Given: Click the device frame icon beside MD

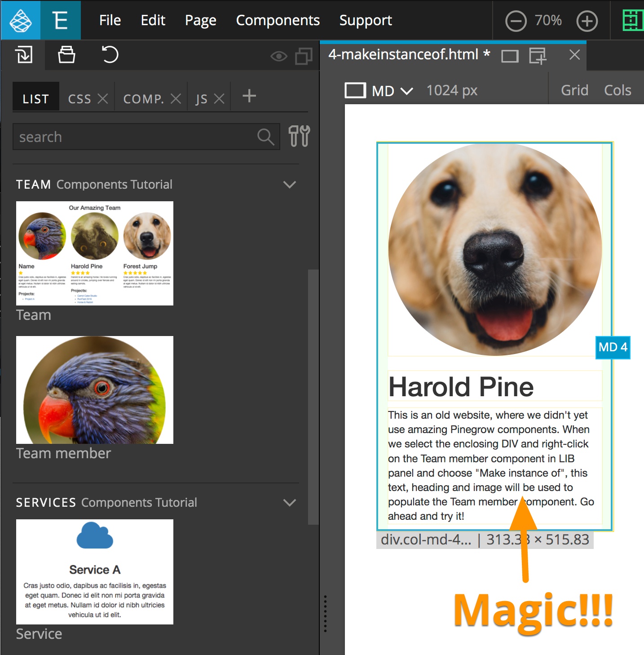Looking at the screenshot, I should click(x=355, y=90).
